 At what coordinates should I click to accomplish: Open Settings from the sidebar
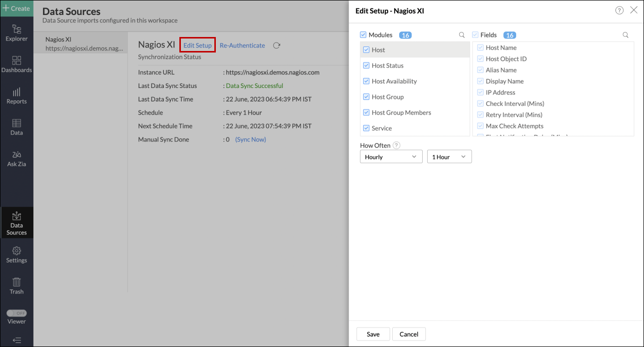pos(16,255)
